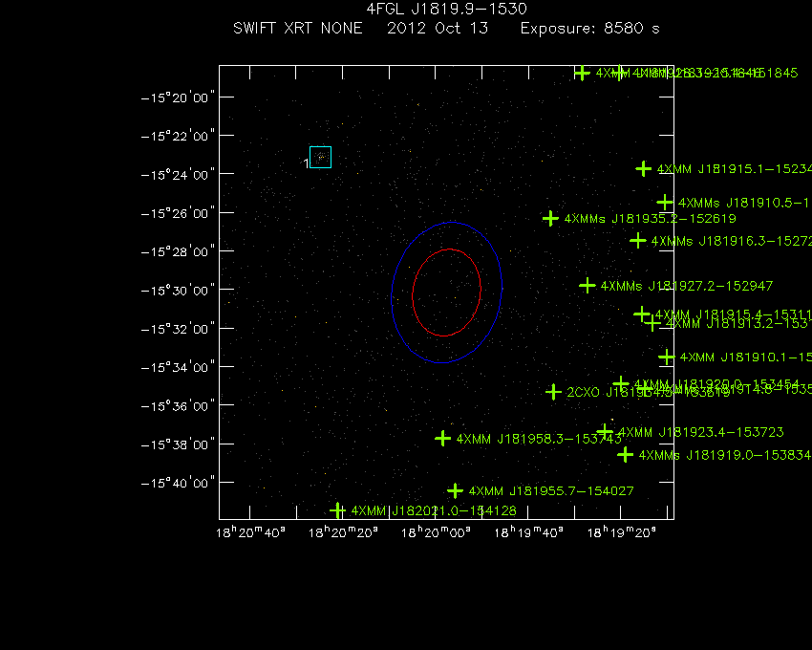Click the 18h20m20s right ascension label
Viewport: 812px width, 650px height.
(343, 532)
